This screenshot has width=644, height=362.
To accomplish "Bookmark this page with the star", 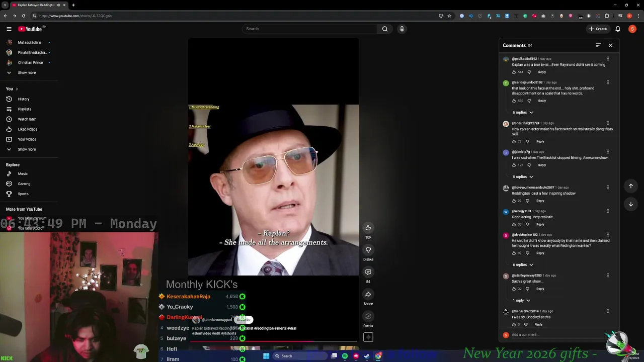I will (449, 16).
